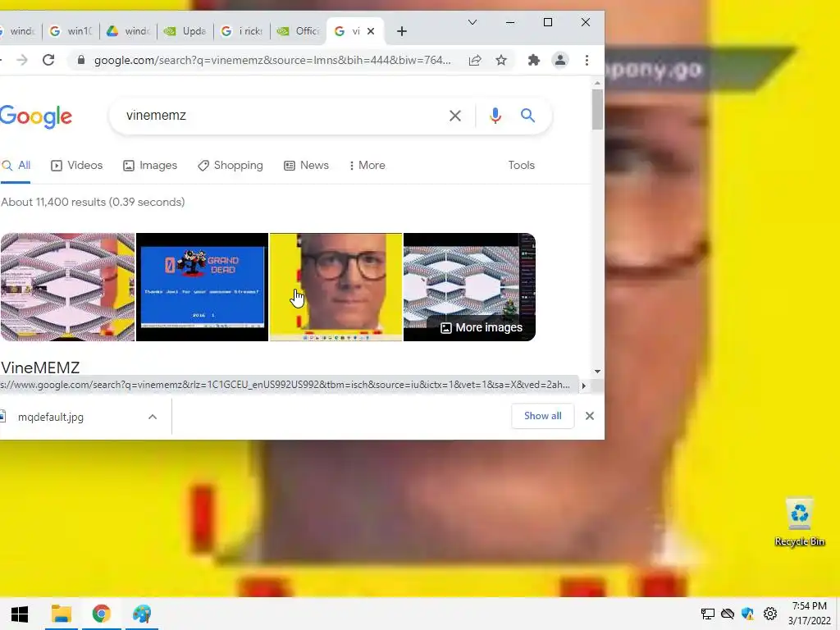This screenshot has width=840, height=630.
Task: Switch to the Google Drive 'windo' tab
Action: click(x=128, y=32)
